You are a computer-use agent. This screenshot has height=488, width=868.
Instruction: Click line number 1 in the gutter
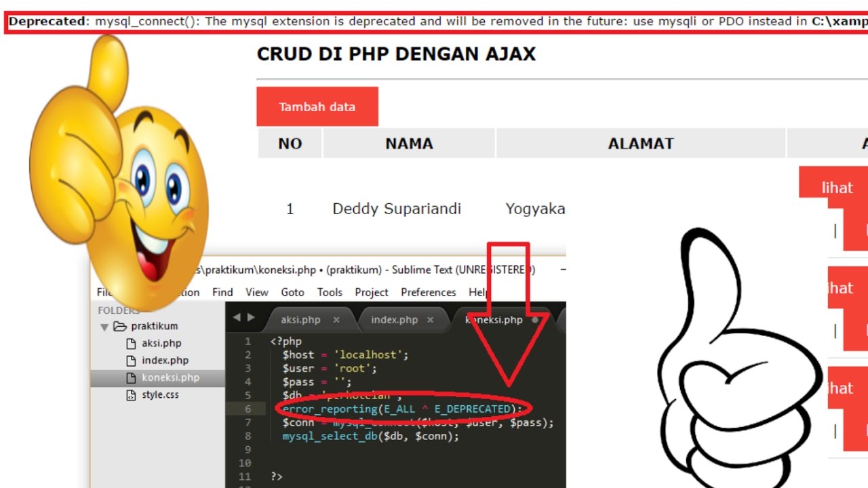pyautogui.click(x=248, y=341)
